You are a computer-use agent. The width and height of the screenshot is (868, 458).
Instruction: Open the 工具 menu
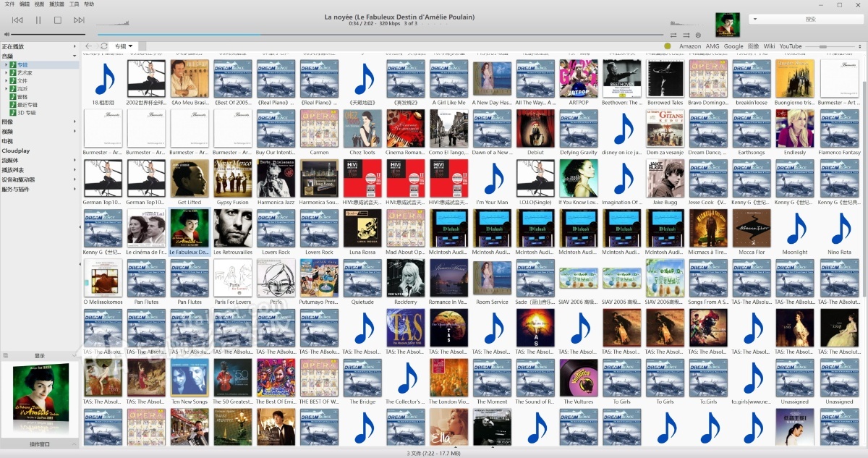tap(74, 4)
